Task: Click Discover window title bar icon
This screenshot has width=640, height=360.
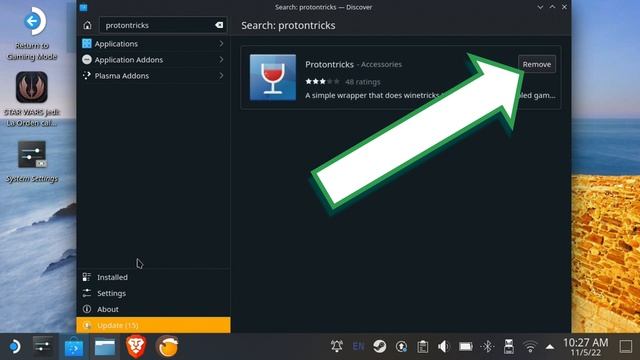Action: click(84, 7)
